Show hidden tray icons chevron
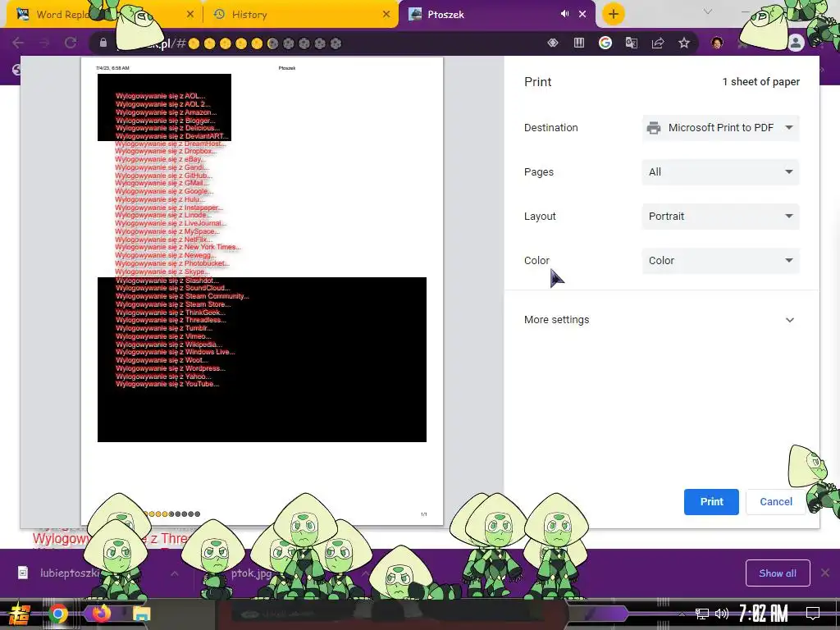Screen dimensions: 840x630 click(x=682, y=614)
